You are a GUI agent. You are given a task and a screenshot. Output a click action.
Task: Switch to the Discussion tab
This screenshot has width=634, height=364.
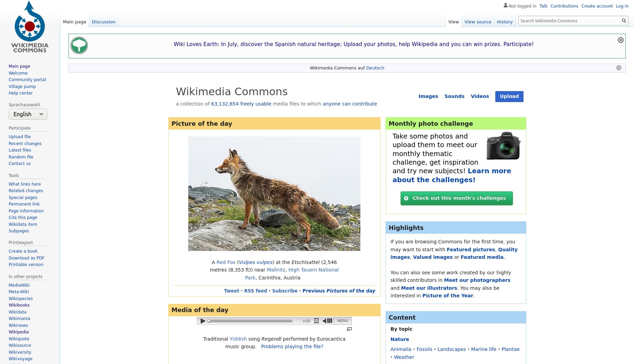tap(103, 22)
